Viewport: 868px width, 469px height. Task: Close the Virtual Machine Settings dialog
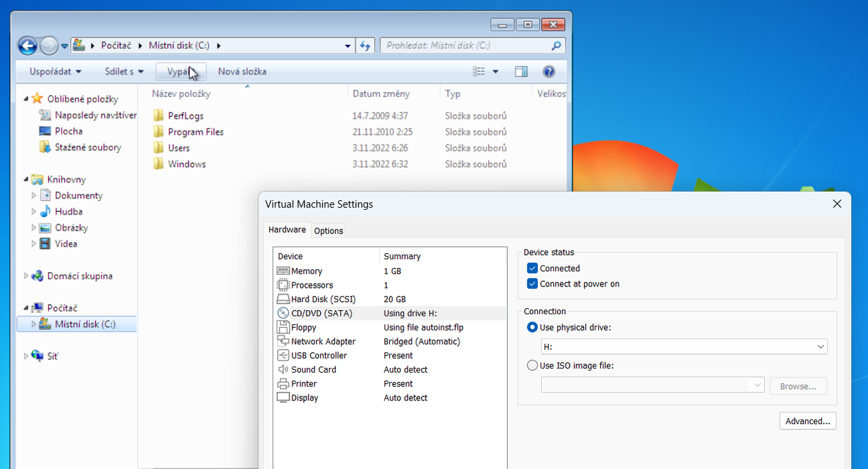837,204
